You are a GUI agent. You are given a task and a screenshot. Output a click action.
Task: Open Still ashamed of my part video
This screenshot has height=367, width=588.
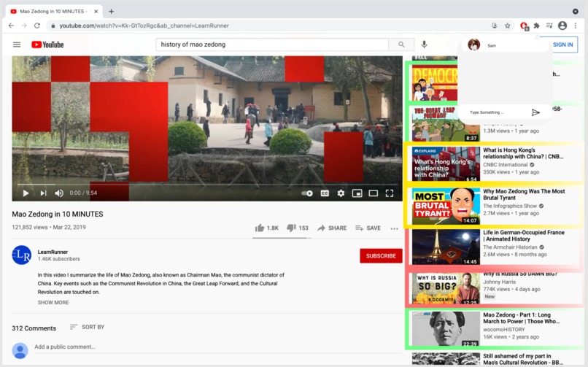[x=523, y=359]
